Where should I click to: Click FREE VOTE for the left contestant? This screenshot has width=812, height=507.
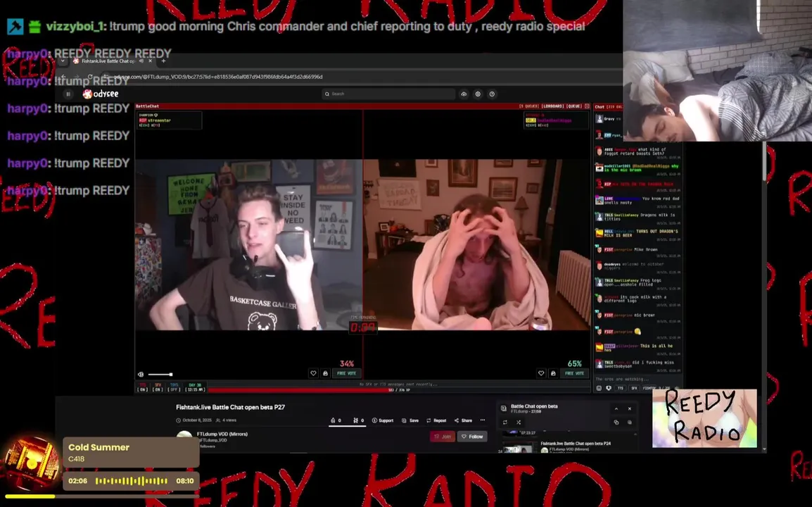tap(346, 373)
